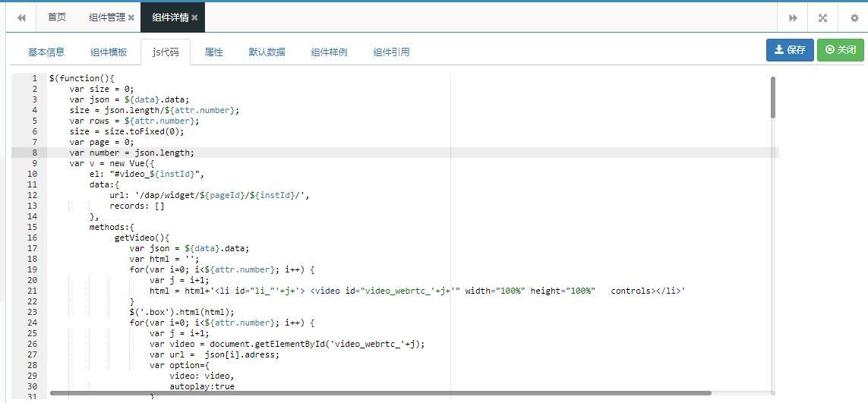Click the line "var number = json.length;"
The image size is (868, 403).
(x=131, y=153)
